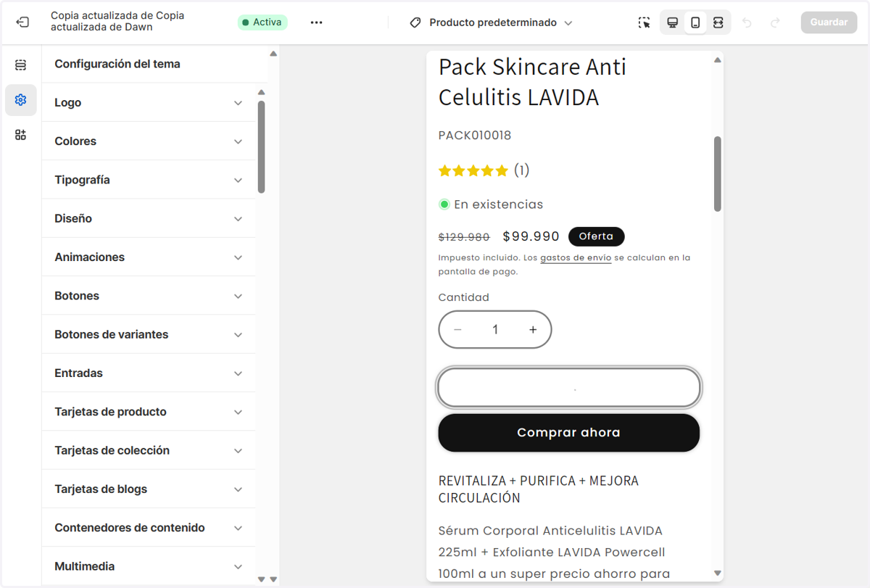Click the redo arrow icon
This screenshot has width=870, height=588.
775,22
